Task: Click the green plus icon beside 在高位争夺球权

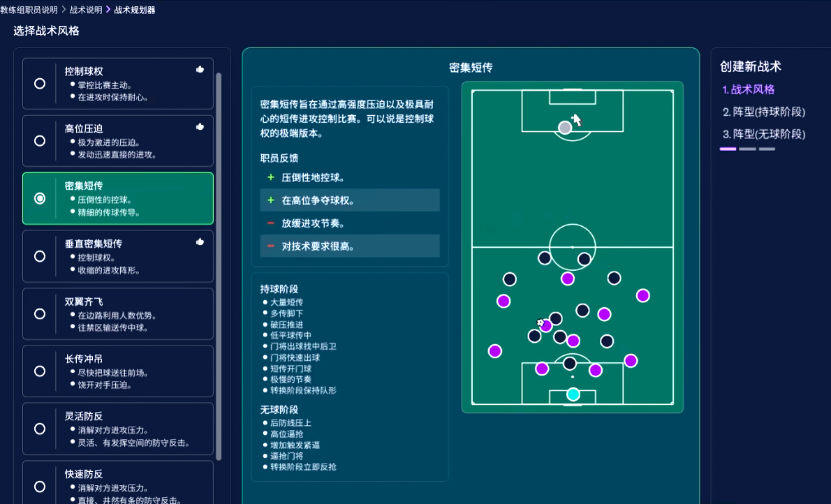Action: (x=271, y=200)
